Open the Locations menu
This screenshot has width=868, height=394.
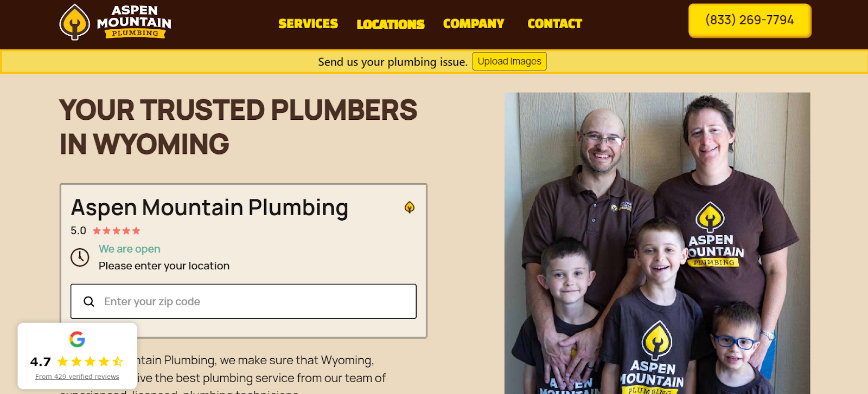pyautogui.click(x=391, y=24)
